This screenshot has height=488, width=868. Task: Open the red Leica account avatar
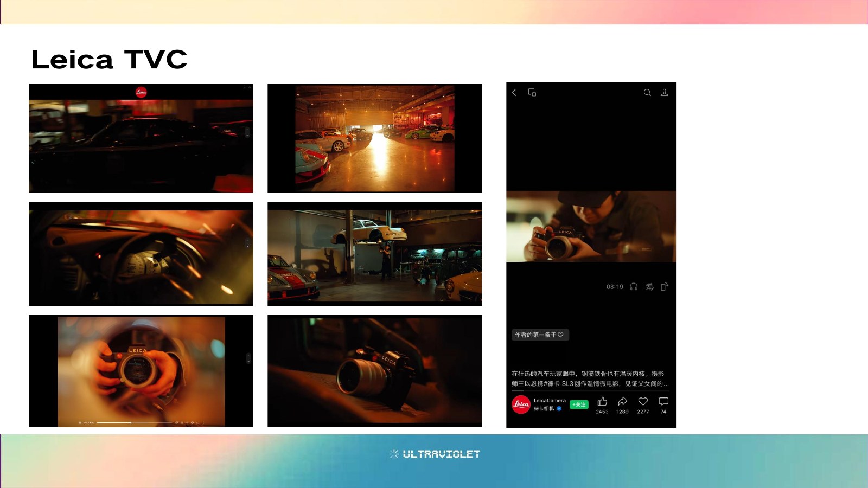[521, 404]
